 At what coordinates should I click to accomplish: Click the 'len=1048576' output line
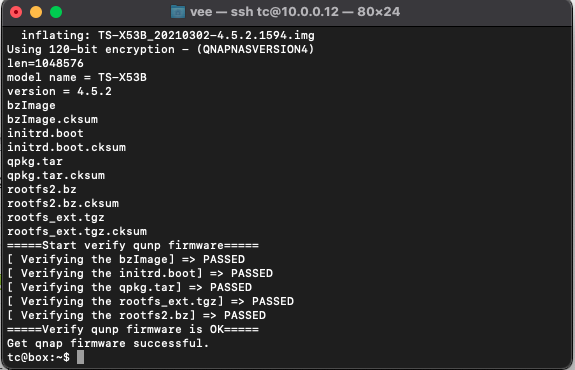pos(45,63)
